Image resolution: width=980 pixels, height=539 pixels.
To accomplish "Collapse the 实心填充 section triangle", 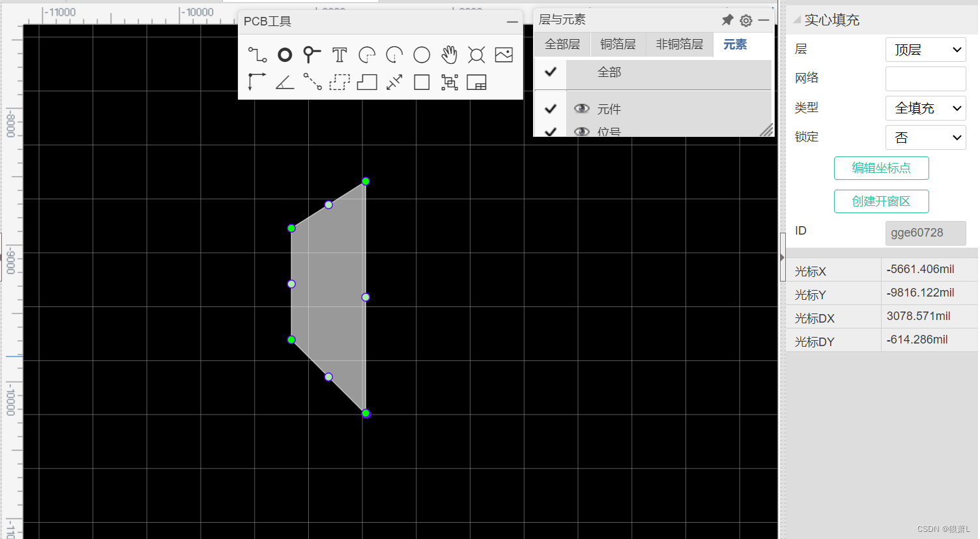I will (x=796, y=20).
